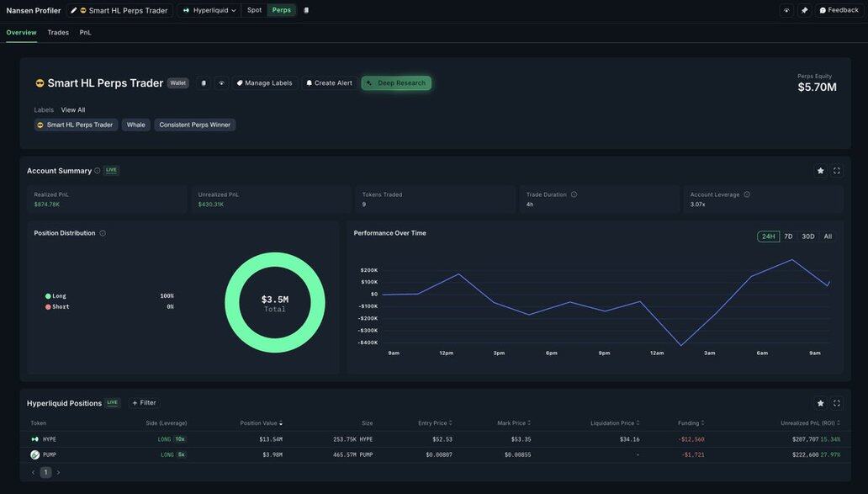Click the copy icon next to the Wallet badge
Image resolution: width=868 pixels, height=494 pixels.
[x=204, y=83]
